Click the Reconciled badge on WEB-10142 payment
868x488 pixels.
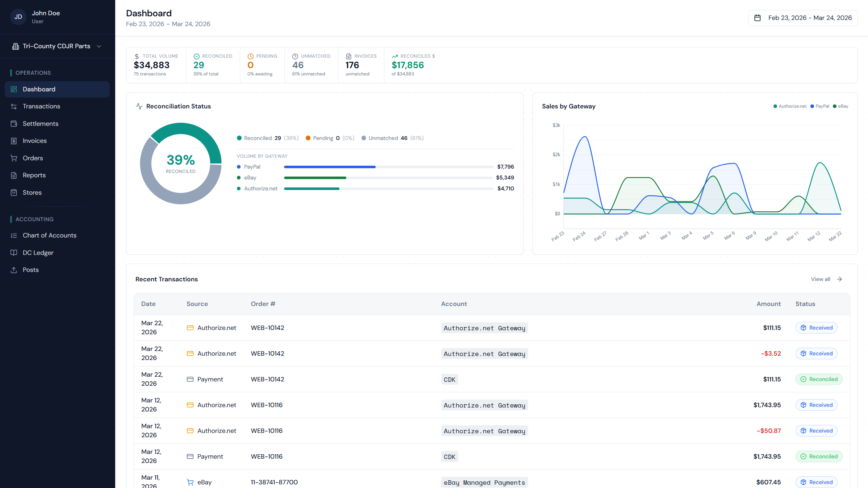click(819, 379)
